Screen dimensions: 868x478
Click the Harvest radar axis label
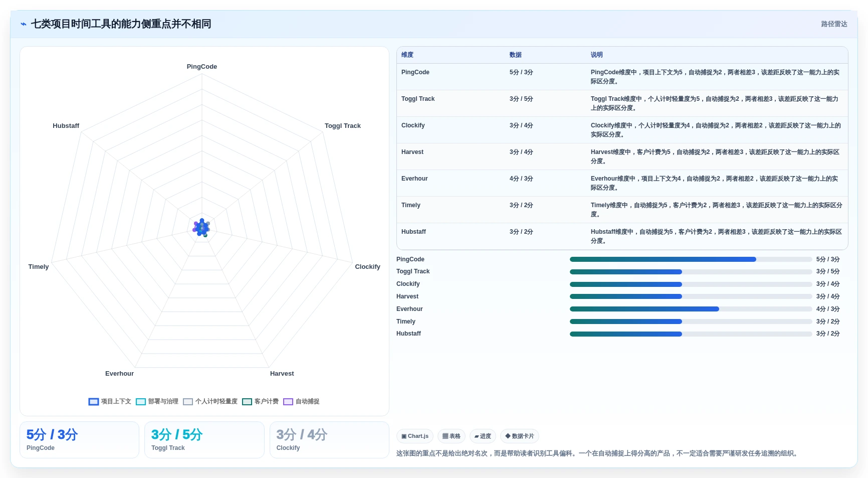tap(282, 374)
